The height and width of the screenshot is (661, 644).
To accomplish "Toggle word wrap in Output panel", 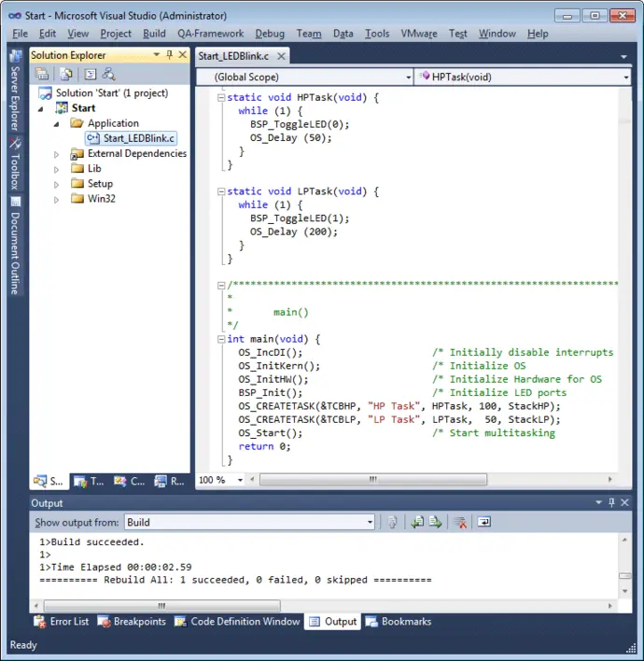I will click(484, 522).
